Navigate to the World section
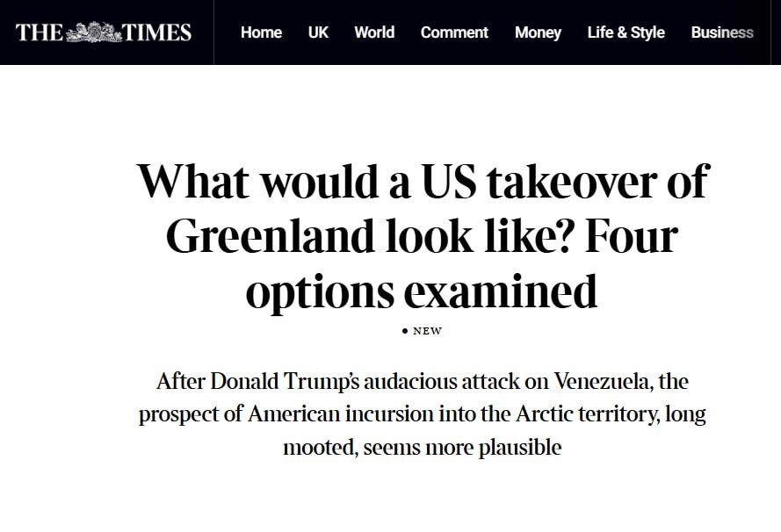This screenshot has height=532, width=781. click(374, 32)
